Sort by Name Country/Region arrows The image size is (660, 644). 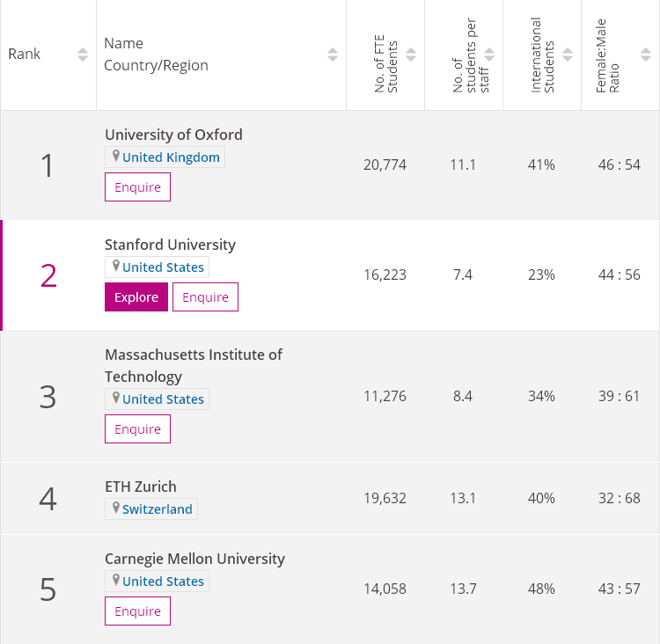333,55
